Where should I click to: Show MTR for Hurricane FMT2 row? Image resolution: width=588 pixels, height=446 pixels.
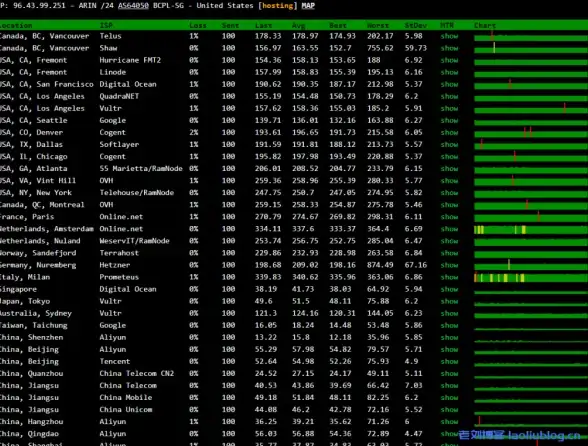(x=449, y=60)
